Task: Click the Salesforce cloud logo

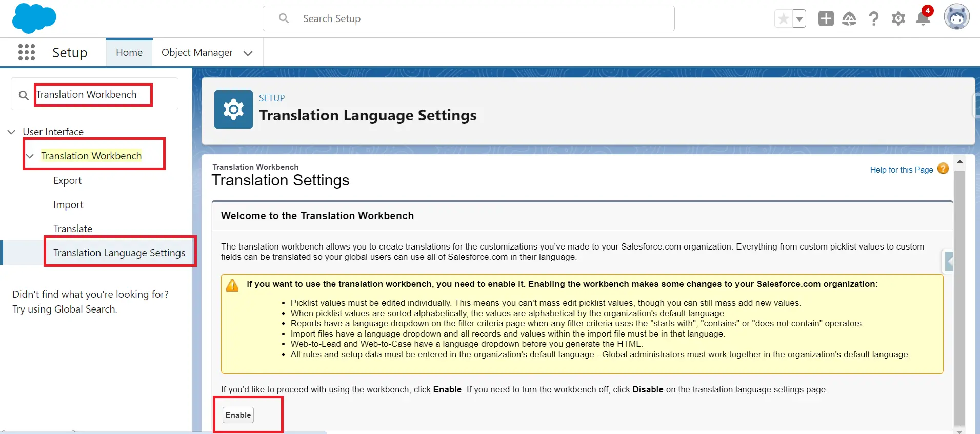Action: point(34,18)
